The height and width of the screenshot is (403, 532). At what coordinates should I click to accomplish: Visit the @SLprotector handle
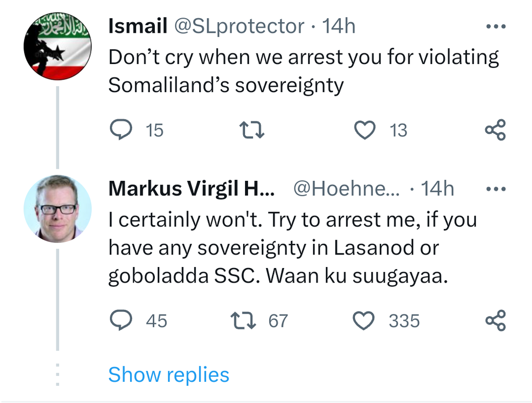(x=239, y=26)
